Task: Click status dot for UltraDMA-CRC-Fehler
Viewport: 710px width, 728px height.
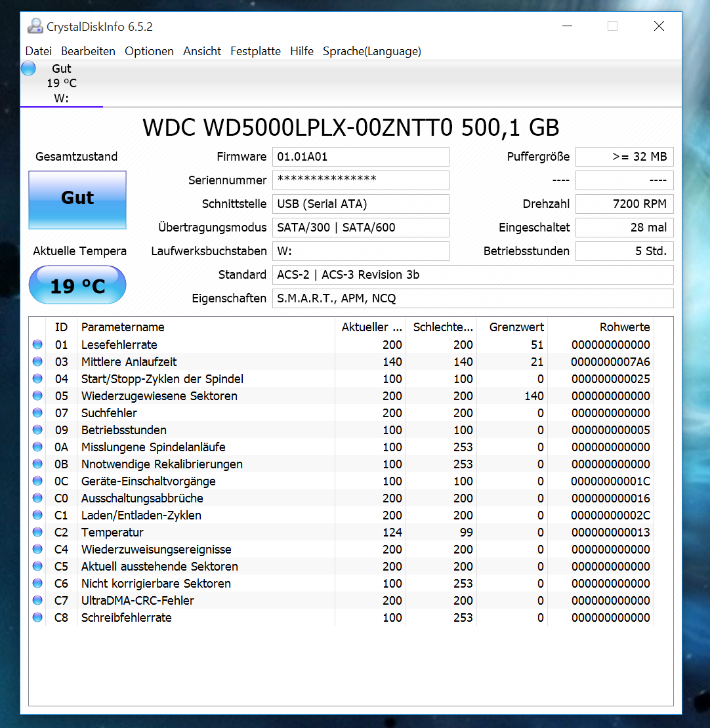Action: [x=37, y=600]
